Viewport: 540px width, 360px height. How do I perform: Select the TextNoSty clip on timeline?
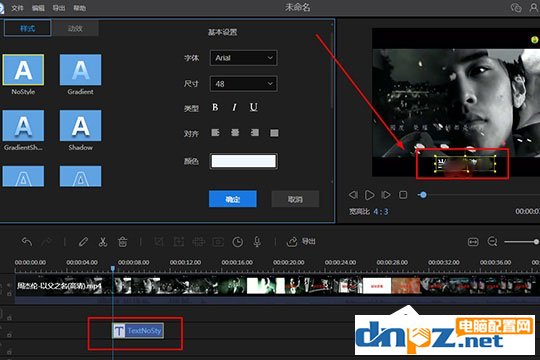coord(138,331)
